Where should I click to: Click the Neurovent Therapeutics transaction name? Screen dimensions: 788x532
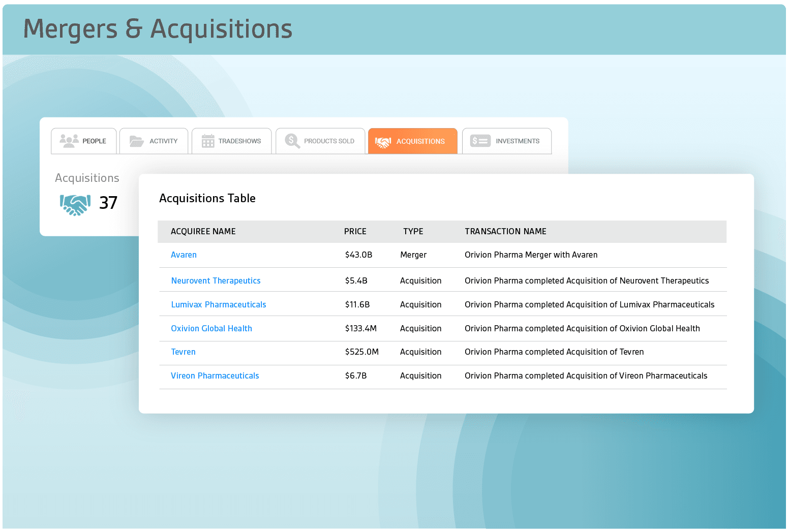[587, 281]
